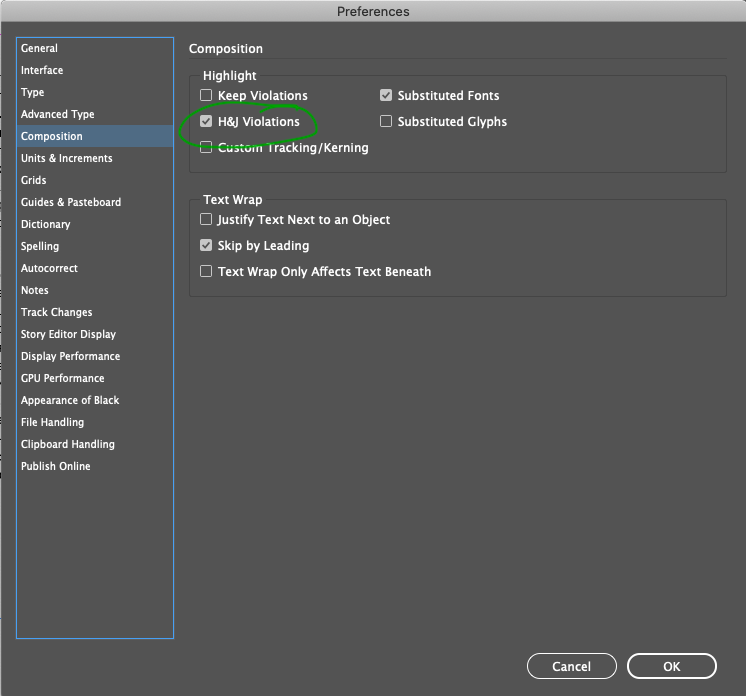The width and height of the screenshot is (746, 696).
Task: Go to Story Editor Display preferences
Action: [x=95, y=334]
